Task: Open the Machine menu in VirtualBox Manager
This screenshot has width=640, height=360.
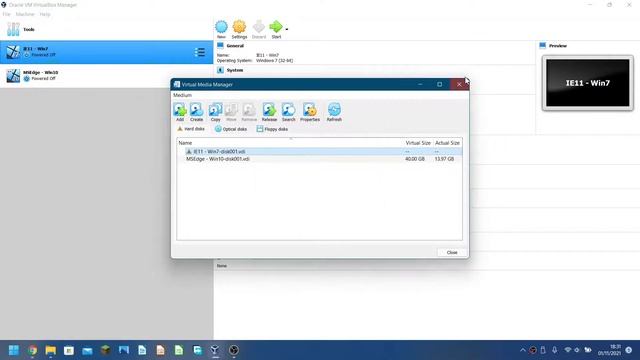Action: [25, 14]
